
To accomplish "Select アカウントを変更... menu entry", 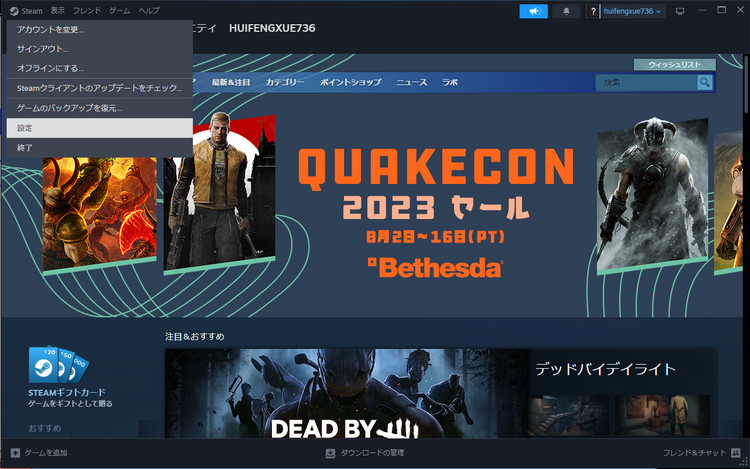I will 99,30.
